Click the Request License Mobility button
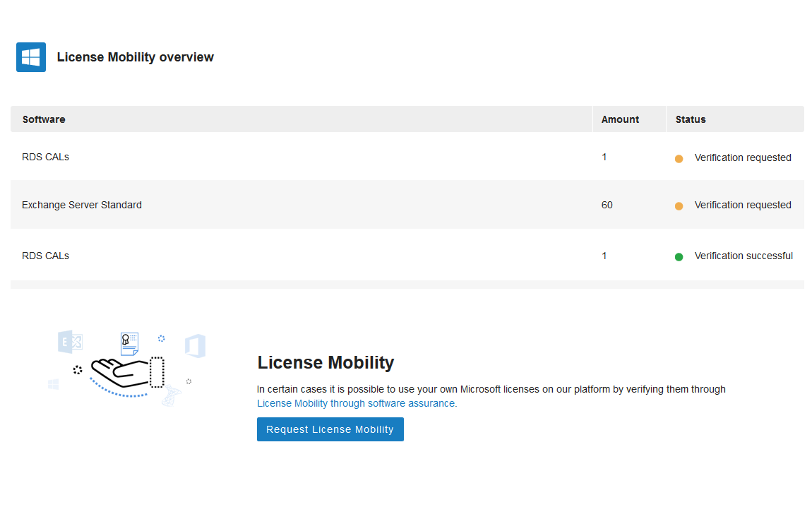This screenshot has height=507, width=812. [x=330, y=429]
